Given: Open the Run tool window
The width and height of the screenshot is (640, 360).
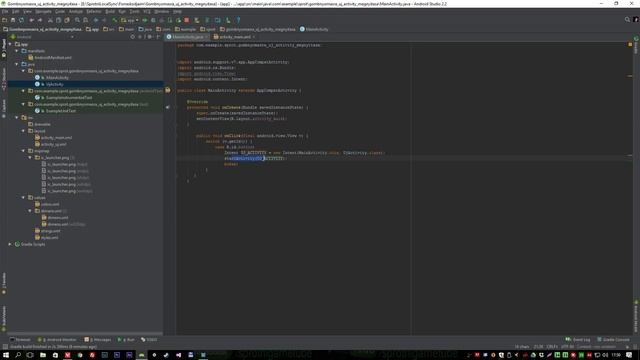Looking at the screenshot, I should [126, 340].
